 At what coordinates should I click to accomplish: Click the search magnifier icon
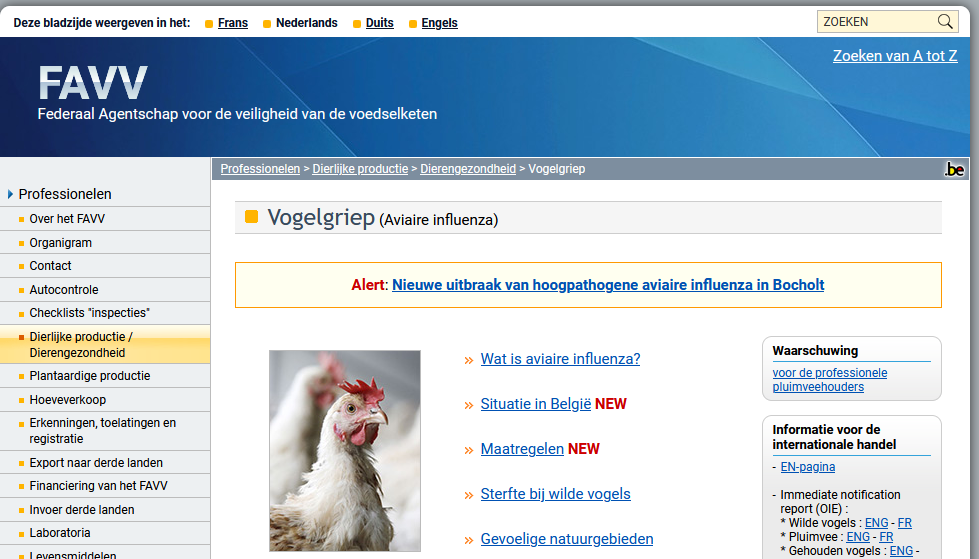[945, 22]
